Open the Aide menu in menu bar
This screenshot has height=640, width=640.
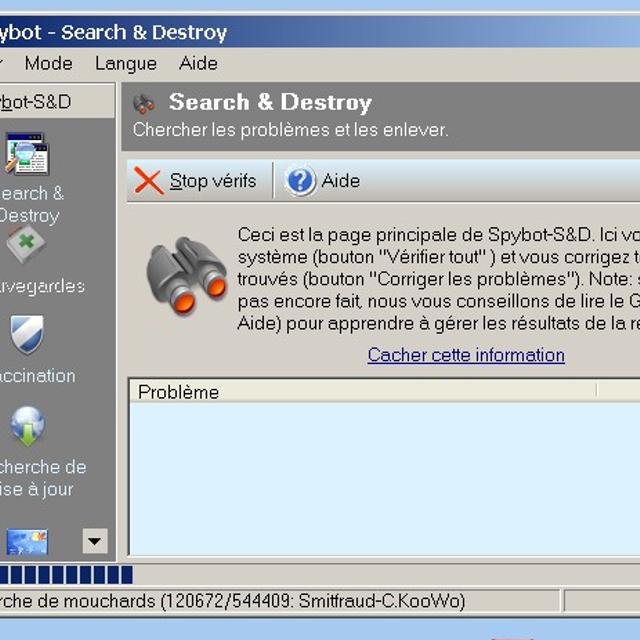coord(198,63)
